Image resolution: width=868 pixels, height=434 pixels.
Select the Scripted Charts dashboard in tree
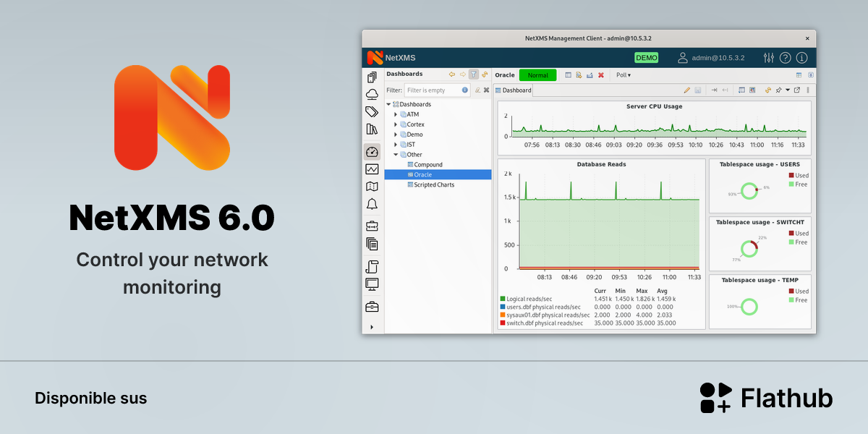click(x=434, y=184)
